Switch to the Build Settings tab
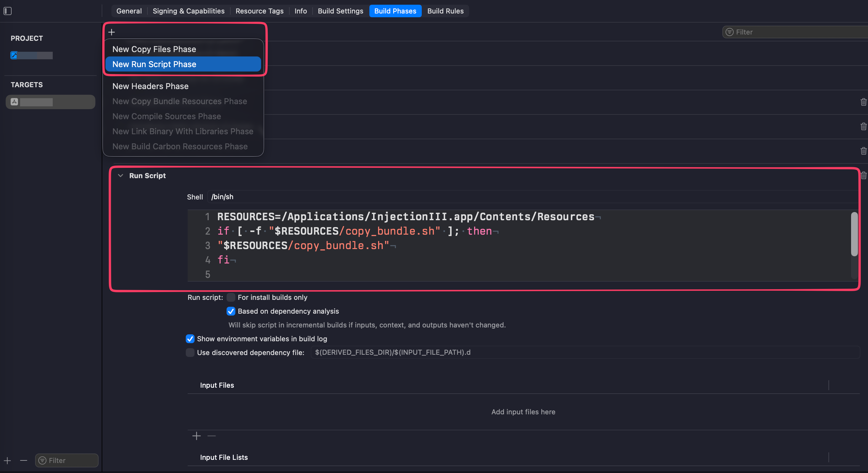This screenshot has height=473, width=868. (x=340, y=11)
